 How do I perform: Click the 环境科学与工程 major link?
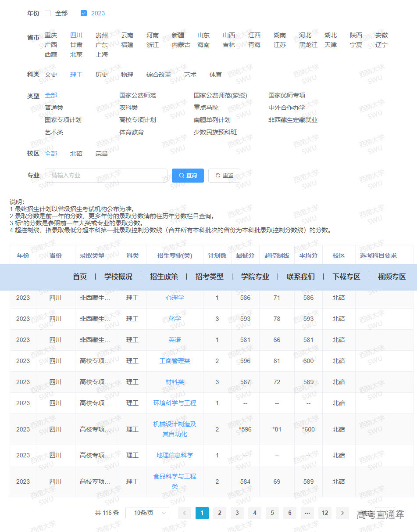coord(175,403)
